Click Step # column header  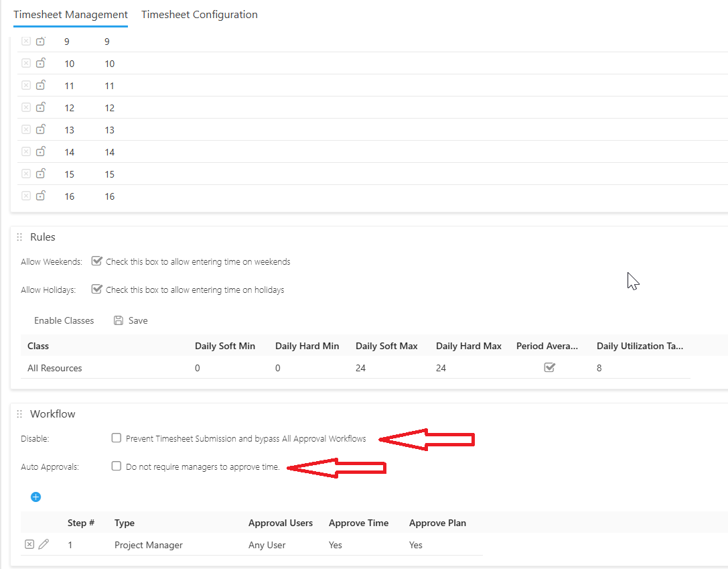81,523
